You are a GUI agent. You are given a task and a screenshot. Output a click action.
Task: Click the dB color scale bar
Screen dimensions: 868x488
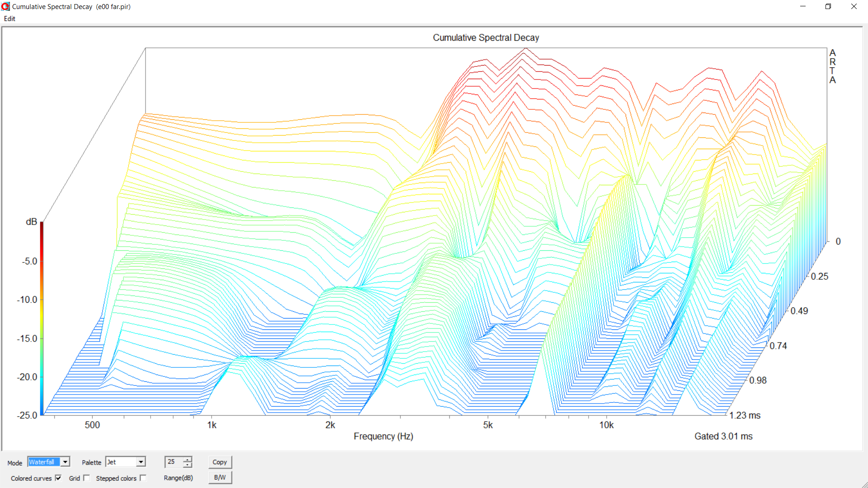(42, 318)
